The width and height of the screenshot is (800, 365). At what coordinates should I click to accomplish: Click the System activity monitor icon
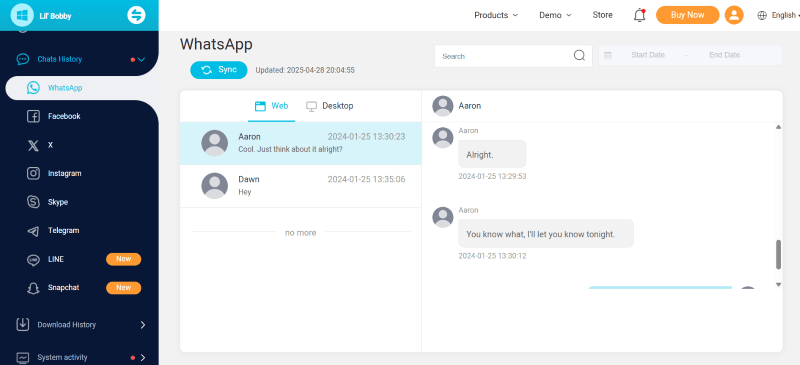click(22, 357)
